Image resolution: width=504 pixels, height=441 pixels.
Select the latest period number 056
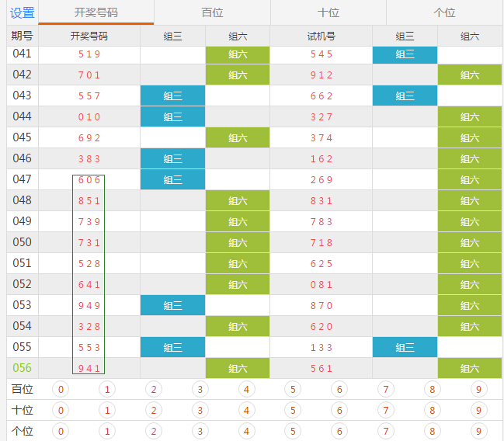pos(22,368)
